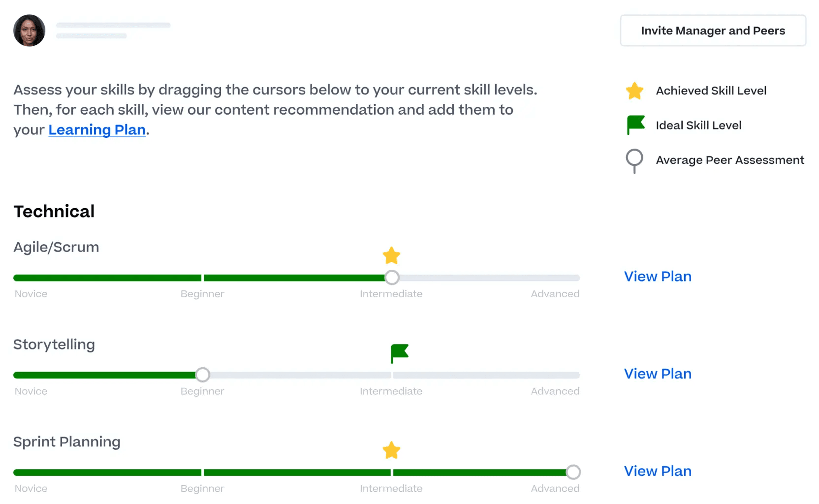Image resolution: width=819 pixels, height=504 pixels.
Task: Open the Learning Plan link
Action: point(96,129)
